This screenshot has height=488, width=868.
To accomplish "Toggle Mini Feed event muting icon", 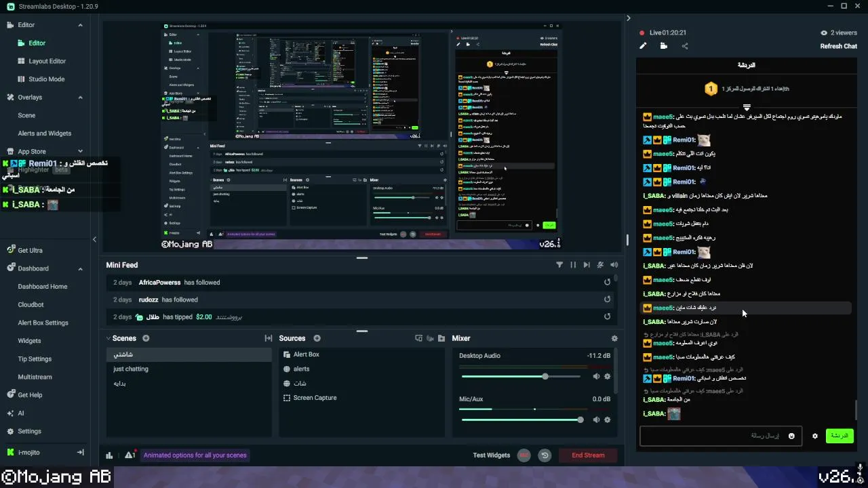I will coord(600,265).
